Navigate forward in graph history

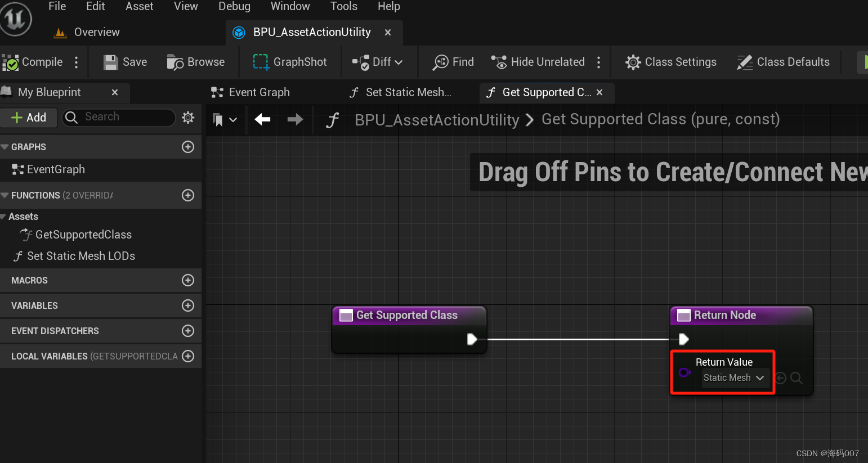(x=295, y=119)
